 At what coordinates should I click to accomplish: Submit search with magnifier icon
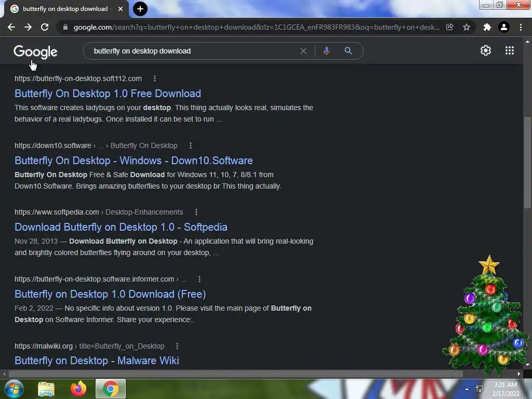[348, 51]
